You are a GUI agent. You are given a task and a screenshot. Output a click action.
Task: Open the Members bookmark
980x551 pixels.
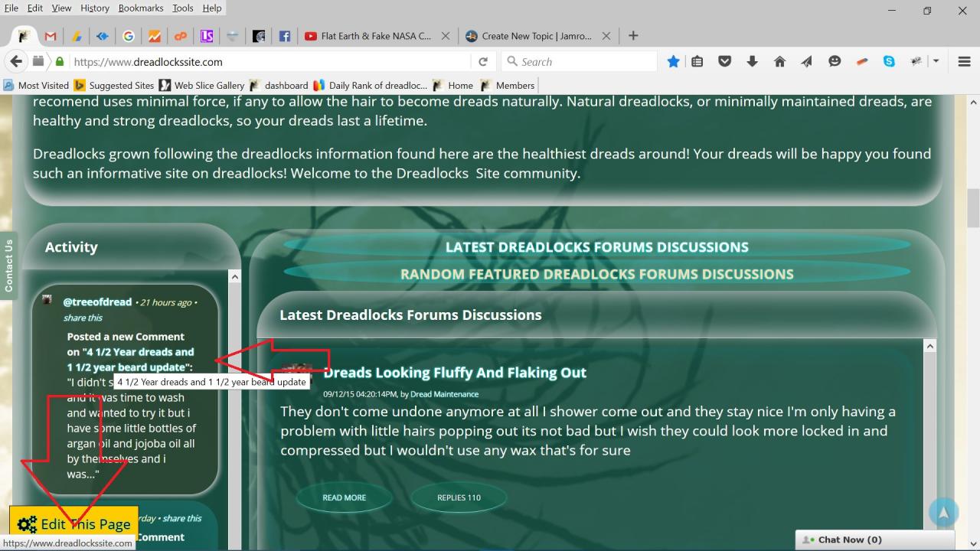pyautogui.click(x=507, y=86)
